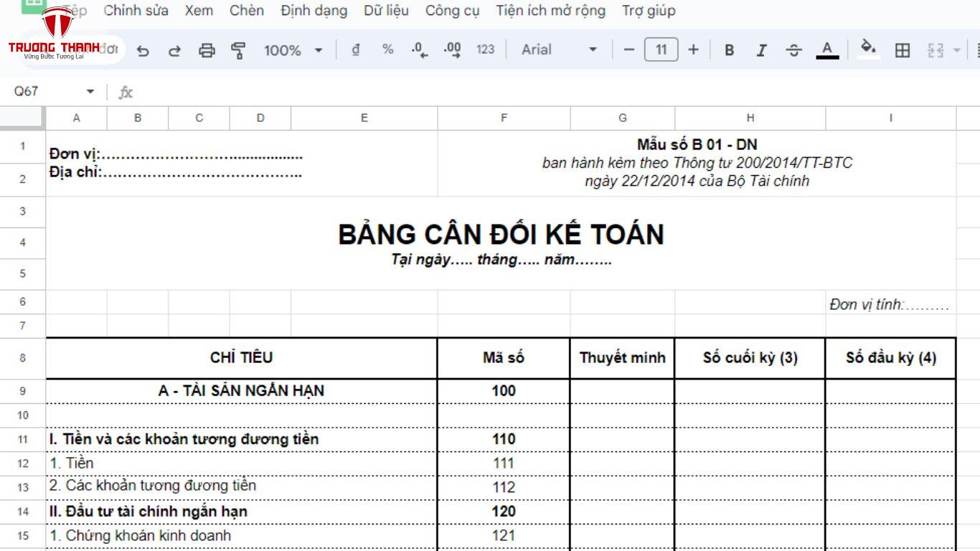Open the Arial font dropdown
The width and height of the screenshot is (980, 551).
pos(560,50)
